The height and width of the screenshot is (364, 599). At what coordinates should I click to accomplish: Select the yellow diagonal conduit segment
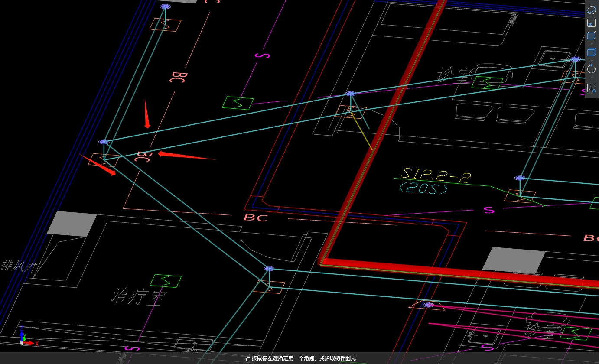(361, 130)
